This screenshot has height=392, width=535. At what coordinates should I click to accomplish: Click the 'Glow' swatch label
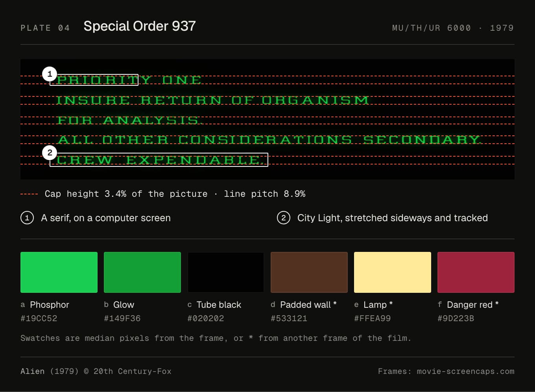(124, 305)
